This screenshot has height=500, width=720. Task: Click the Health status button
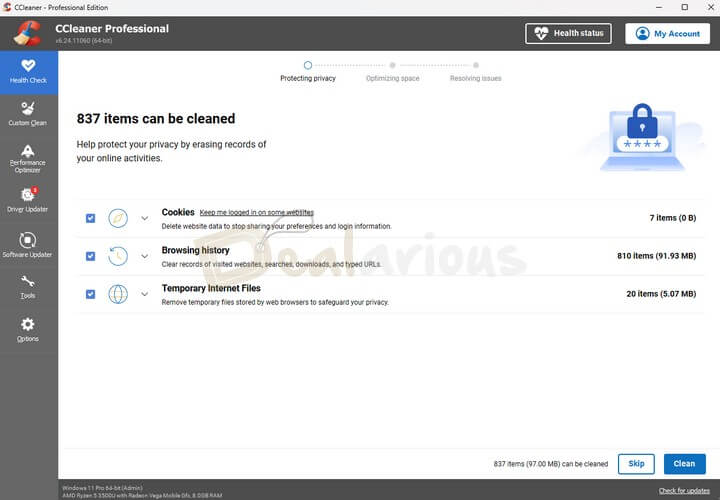pos(568,34)
